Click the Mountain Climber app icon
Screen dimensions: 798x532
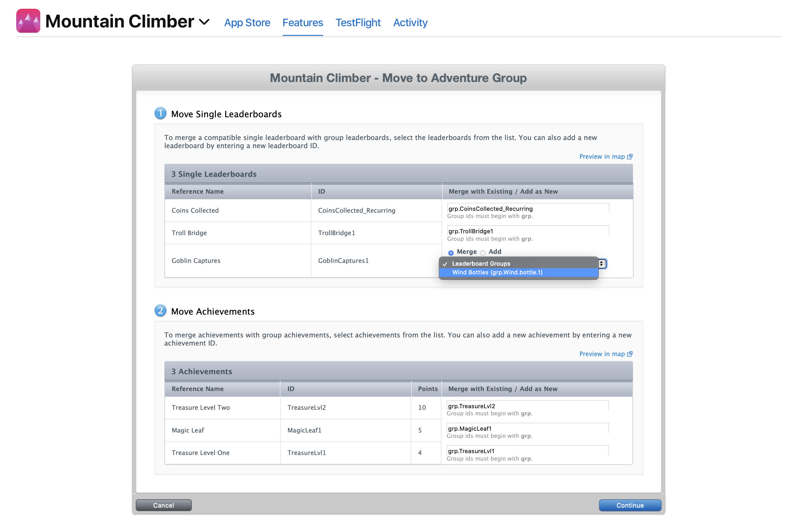(27, 22)
